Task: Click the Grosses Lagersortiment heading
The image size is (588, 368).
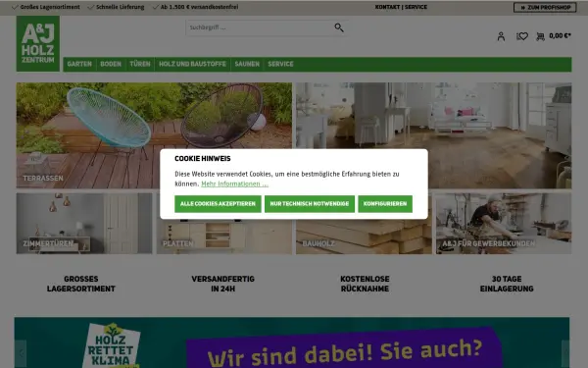Action: click(81, 284)
